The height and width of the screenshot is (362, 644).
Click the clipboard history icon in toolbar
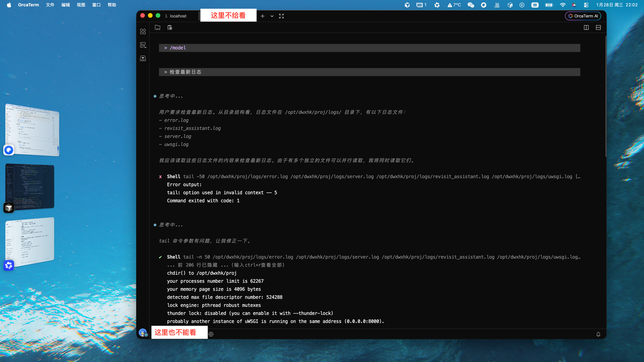point(170,27)
